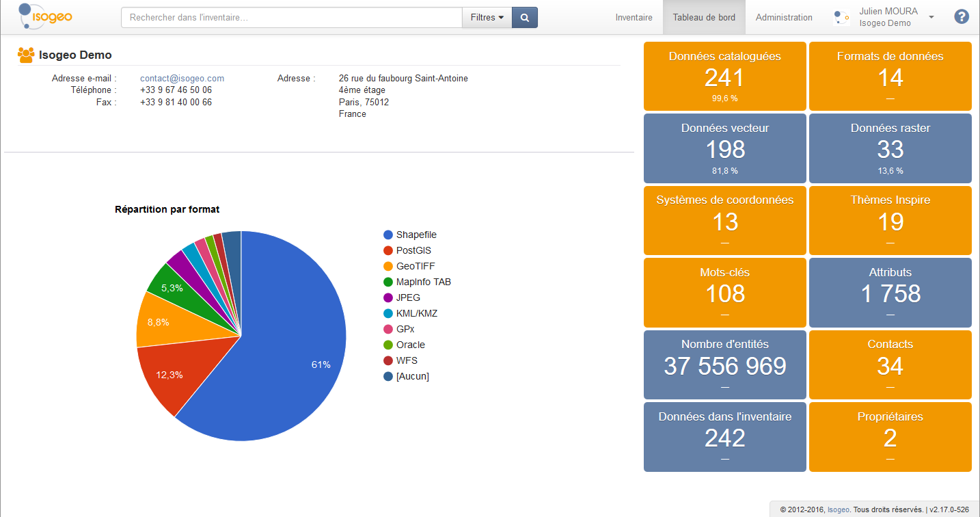The image size is (980, 517).
Task: Click the [Aucun] legend label
Action: click(413, 377)
